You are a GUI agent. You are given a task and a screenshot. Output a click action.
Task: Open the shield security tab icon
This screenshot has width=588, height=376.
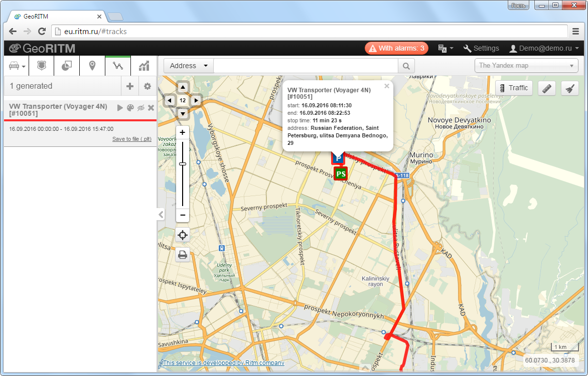coord(42,66)
